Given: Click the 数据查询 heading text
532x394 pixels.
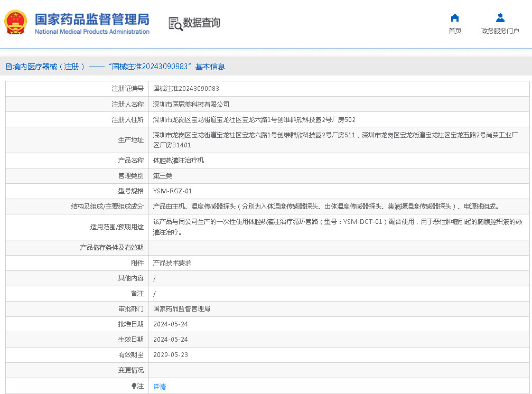Looking at the screenshot, I should point(201,23).
